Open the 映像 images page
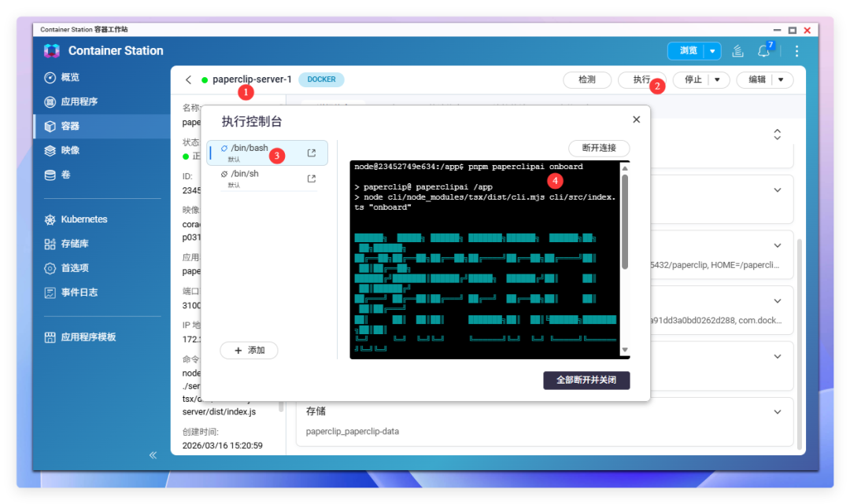850x504 pixels. pyautogui.click(x=102, y=150)
